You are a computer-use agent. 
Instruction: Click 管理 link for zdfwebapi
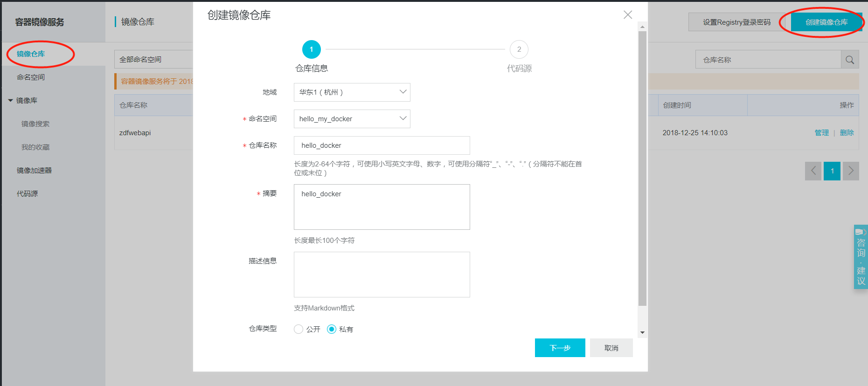click(822, 133)
